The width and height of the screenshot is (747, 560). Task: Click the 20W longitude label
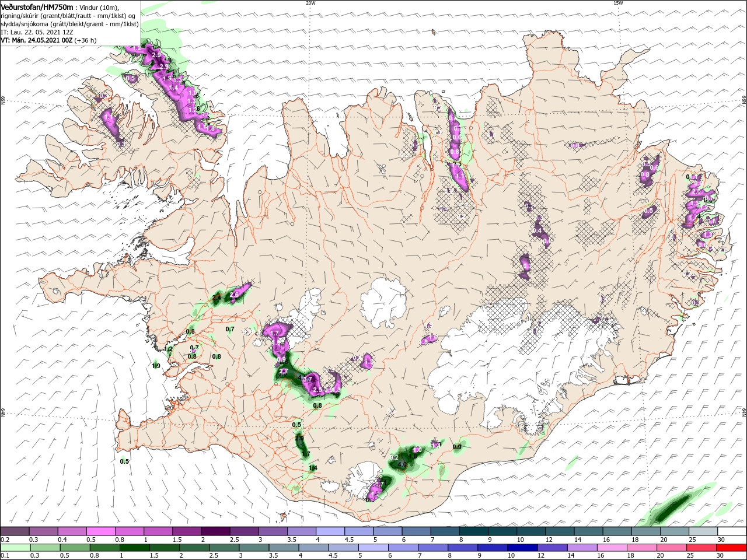coord(310,3)
